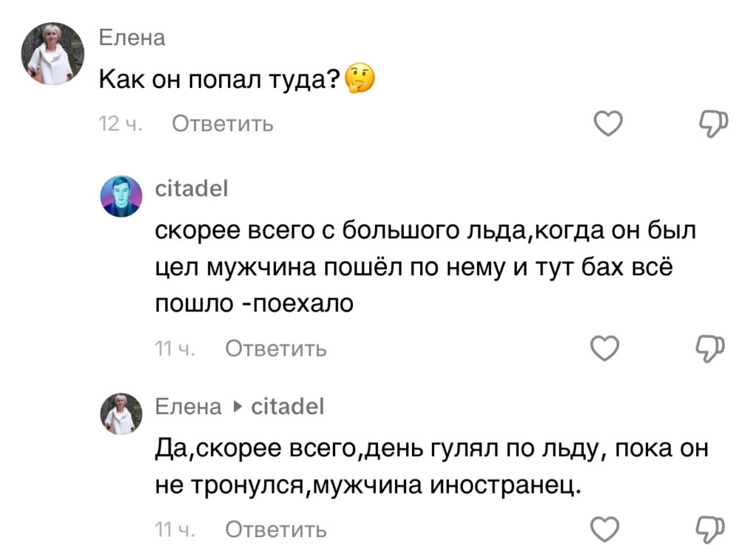756x560 pixels.
Task: Open Елена's profile picture at the top
Action: click(53, 52)
